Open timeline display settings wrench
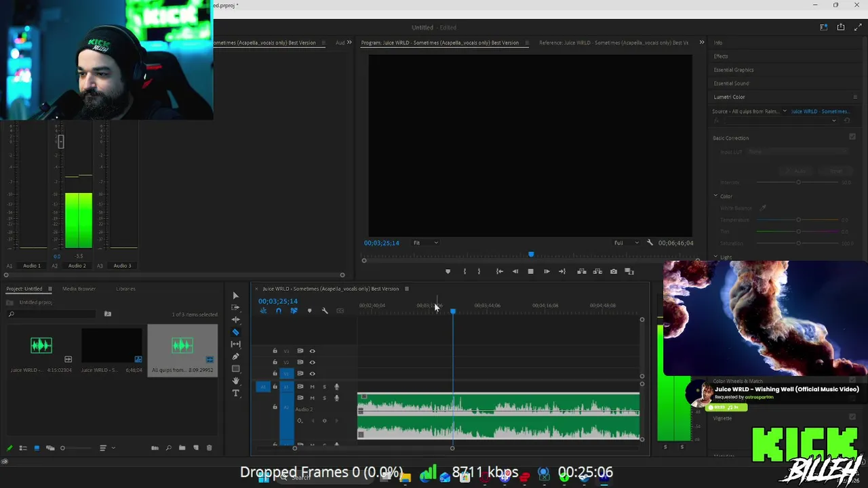This screenshot has height=488, width=868. click(x=325, y=311)
